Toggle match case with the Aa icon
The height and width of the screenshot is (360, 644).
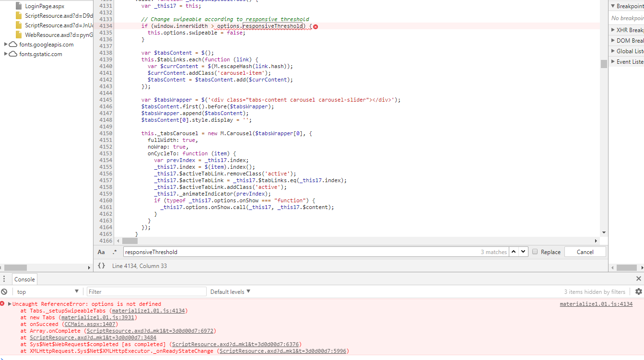(x=102, y=251)
